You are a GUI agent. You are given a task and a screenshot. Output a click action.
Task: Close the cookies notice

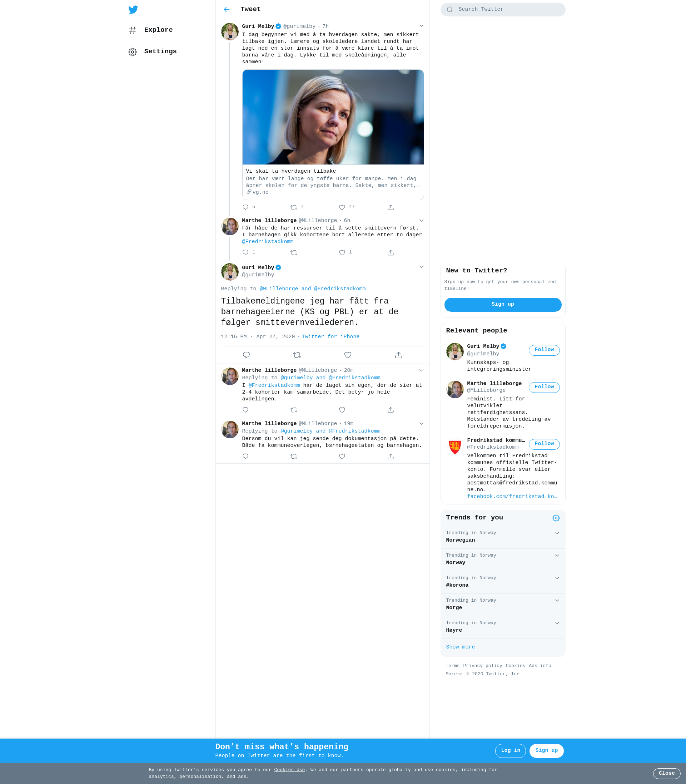click(x=666, y=773)
